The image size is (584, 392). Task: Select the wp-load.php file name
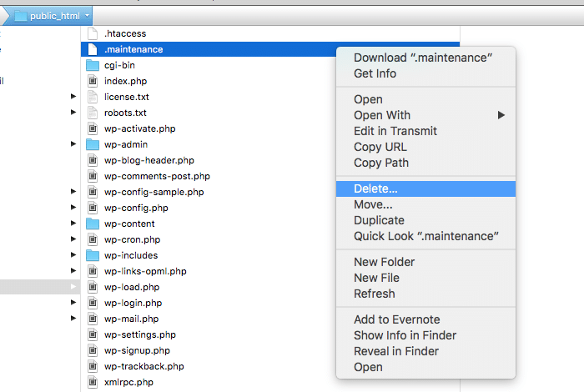pos(132,287)
